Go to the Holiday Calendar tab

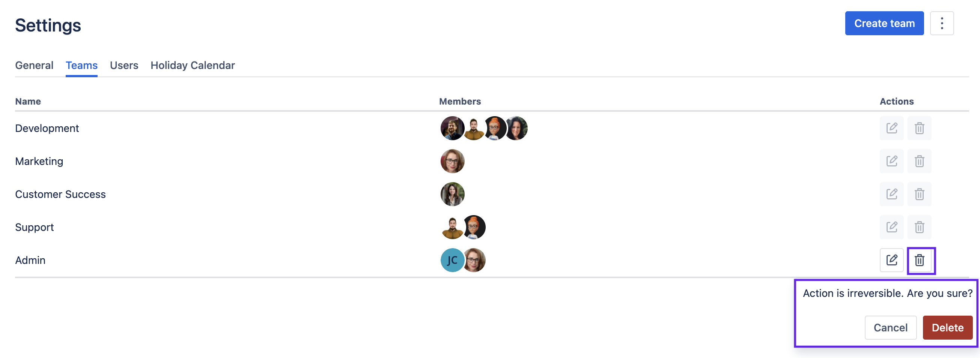click(x=193, y=65)
